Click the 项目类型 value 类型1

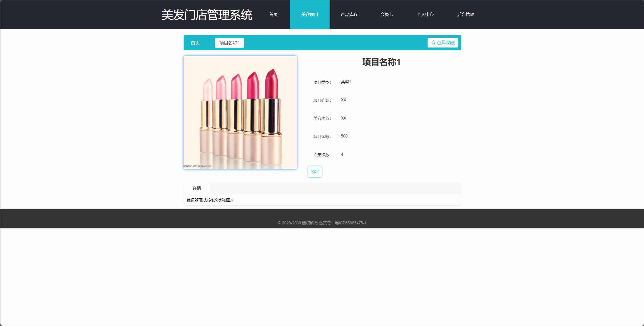point(346,82)
